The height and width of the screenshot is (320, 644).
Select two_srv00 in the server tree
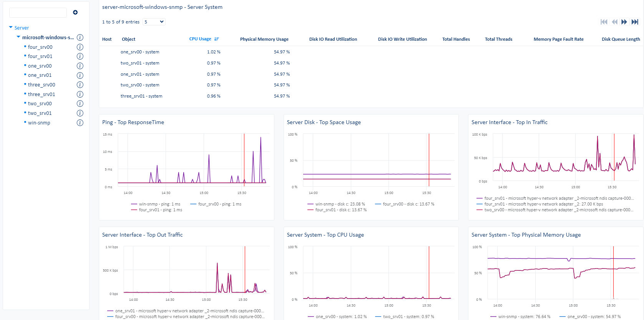40,104
